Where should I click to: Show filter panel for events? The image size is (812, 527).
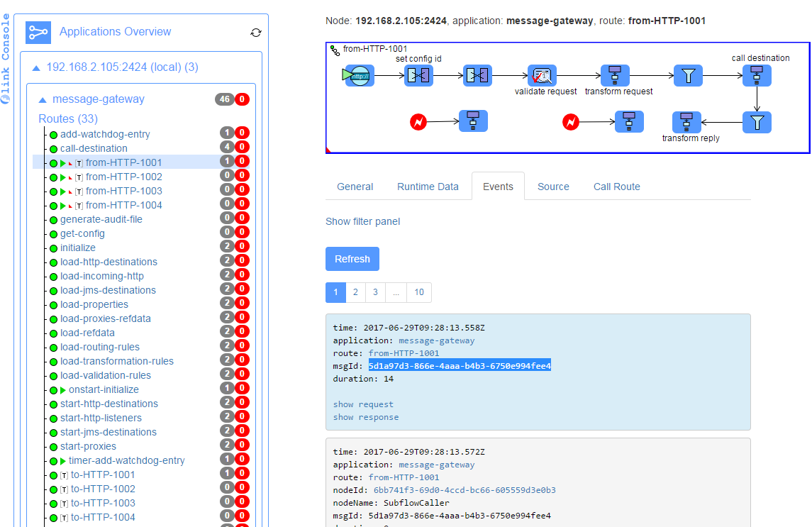point(362,221)
